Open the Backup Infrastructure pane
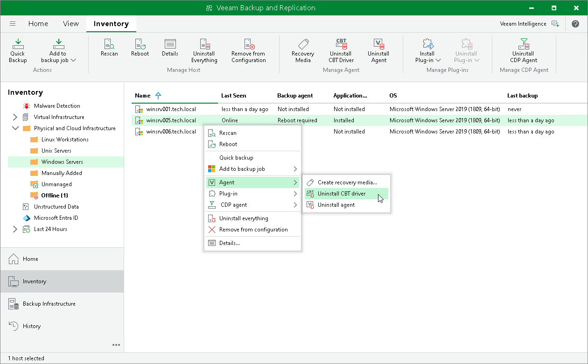The width and height of the screenshot is (588, 364). [62, 304]
